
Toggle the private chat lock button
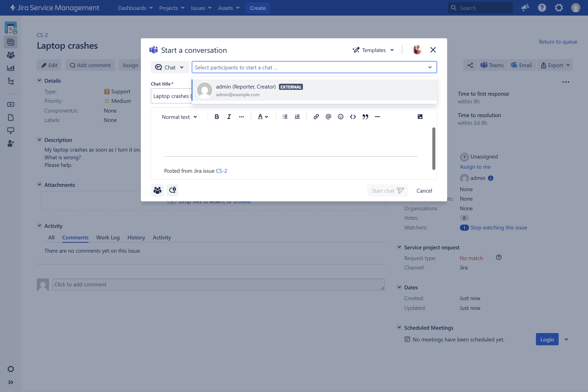point(172,190)
